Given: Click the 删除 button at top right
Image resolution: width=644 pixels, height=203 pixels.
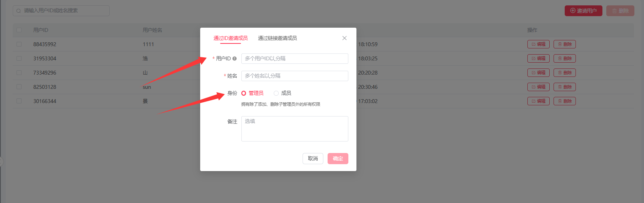Looking at the screenshot, I should pyautogui.click(x=620, y=11).
